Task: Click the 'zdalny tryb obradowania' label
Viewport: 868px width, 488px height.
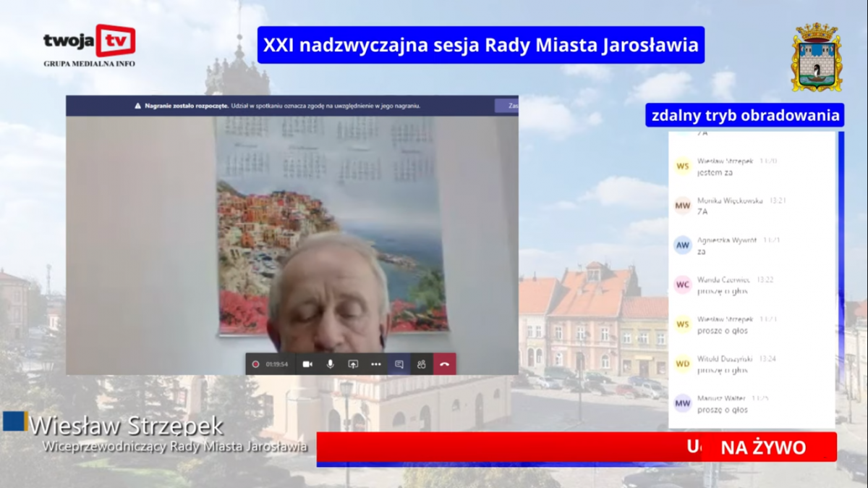Action: tap(745, 115)
